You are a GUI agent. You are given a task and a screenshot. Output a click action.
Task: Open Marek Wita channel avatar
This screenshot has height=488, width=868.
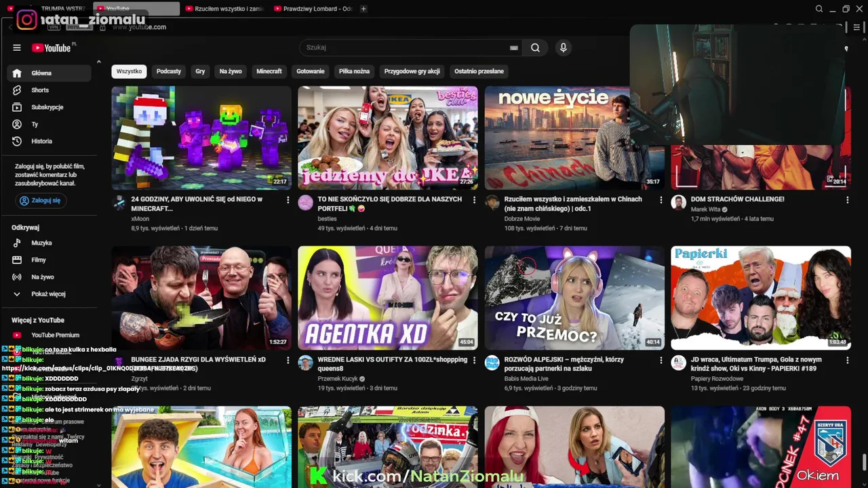(678, 203)
